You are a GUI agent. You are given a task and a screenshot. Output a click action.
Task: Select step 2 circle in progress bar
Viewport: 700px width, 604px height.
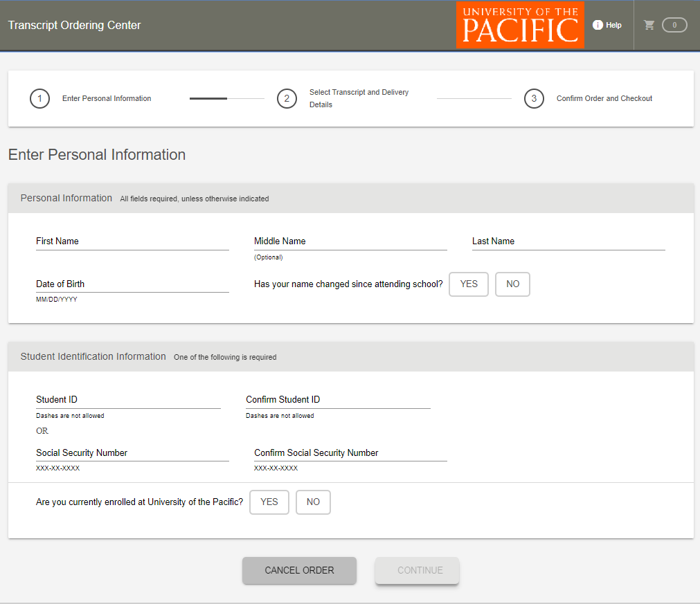coord(287,98)
